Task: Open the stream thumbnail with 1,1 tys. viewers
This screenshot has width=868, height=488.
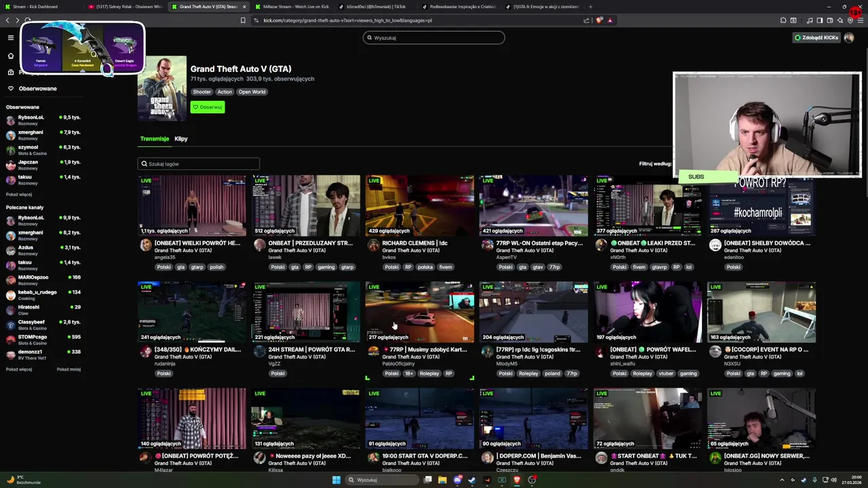Action: pyautogui.click(x=192, y=205)
